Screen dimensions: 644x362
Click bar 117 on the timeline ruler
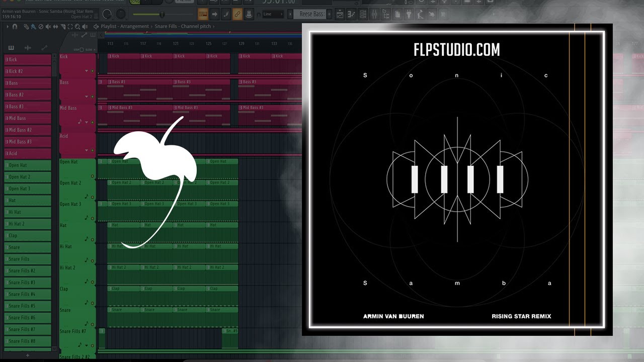click(x=143, y=44)
